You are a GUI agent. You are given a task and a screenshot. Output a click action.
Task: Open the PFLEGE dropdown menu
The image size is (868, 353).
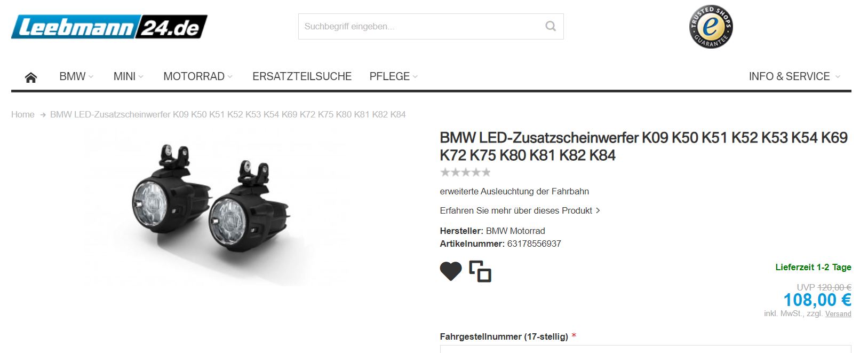tap(394, 76)
